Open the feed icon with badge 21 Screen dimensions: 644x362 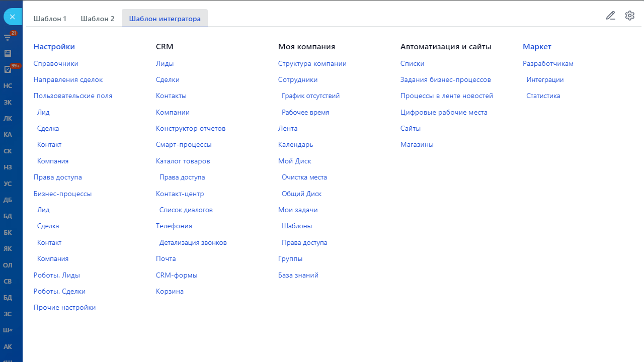click(8, 37)
